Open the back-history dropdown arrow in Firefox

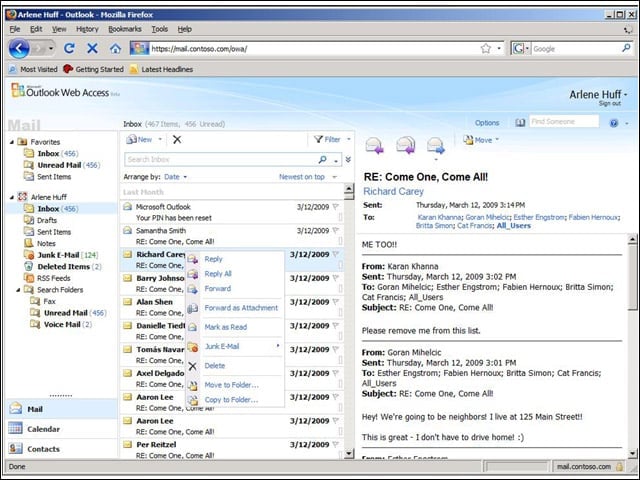(x=51, y=49)
